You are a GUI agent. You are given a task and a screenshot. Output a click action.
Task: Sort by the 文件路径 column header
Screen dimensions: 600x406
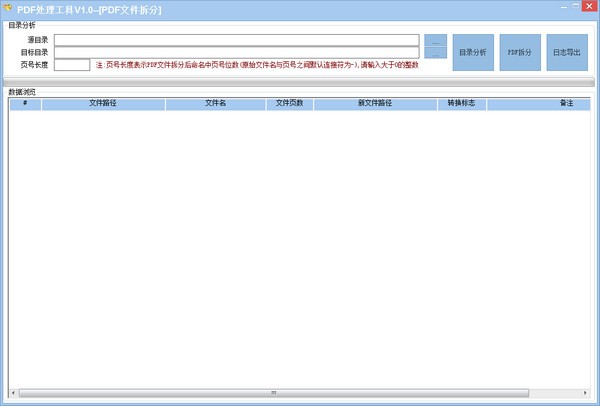point(103,103)
